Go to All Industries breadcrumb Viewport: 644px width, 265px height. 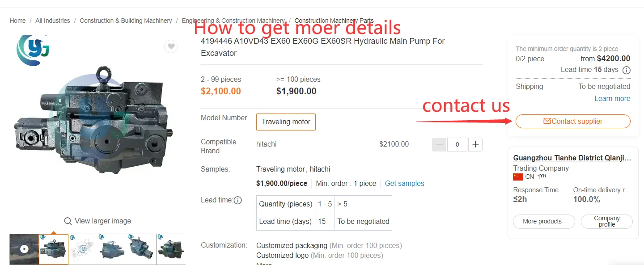[x=53, y=21]
